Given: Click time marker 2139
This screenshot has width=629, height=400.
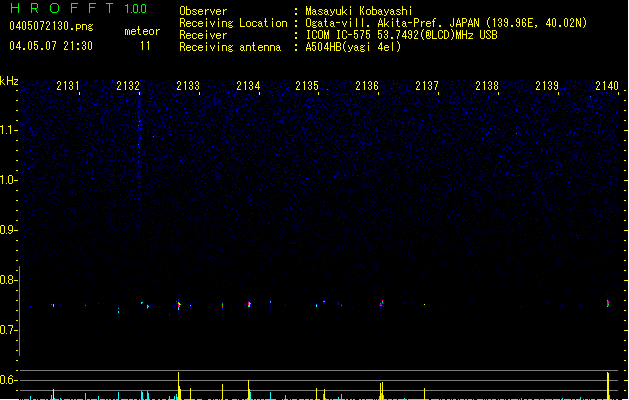Looking at the screenshot, I should 547,86.
